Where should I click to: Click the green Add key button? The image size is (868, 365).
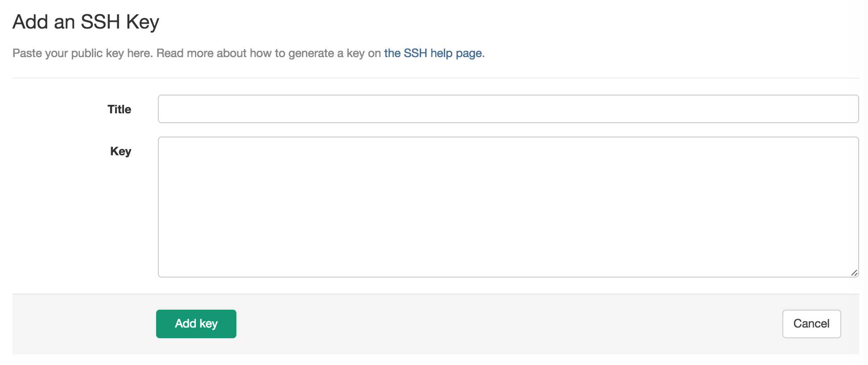(196, 324)
